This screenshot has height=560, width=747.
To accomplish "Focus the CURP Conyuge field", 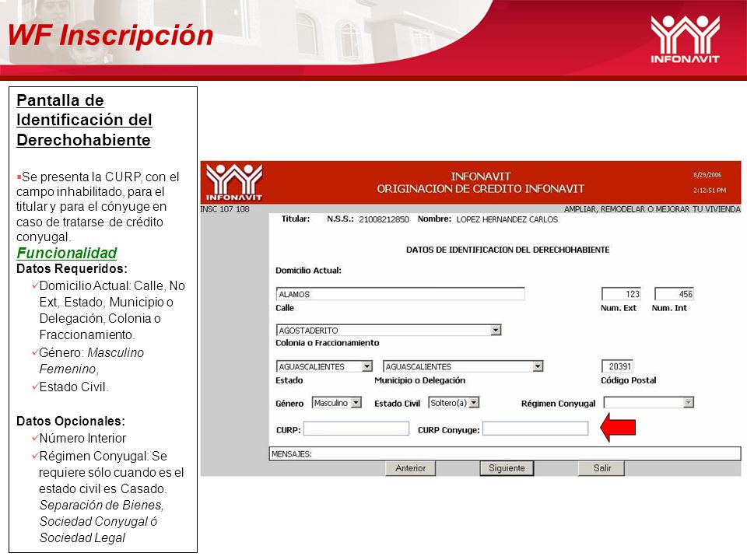I will coord(535,429).
